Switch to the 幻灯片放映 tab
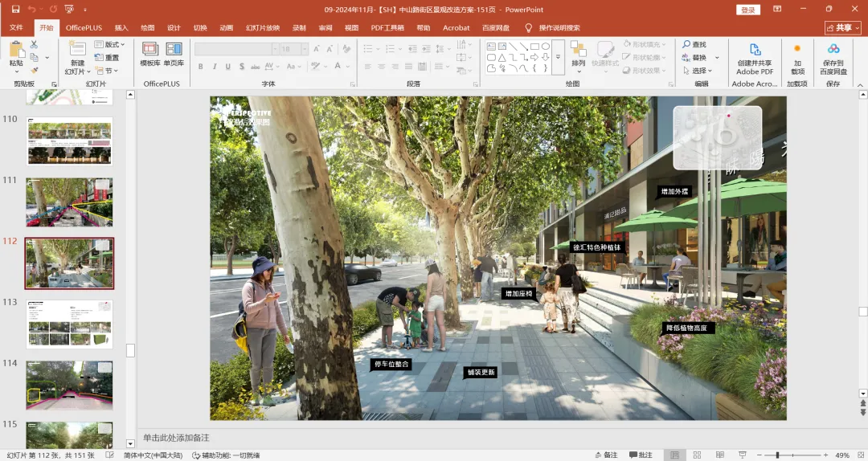Viewport: 868px width, 461px height. pyautogui.click(x=263, y=27)
